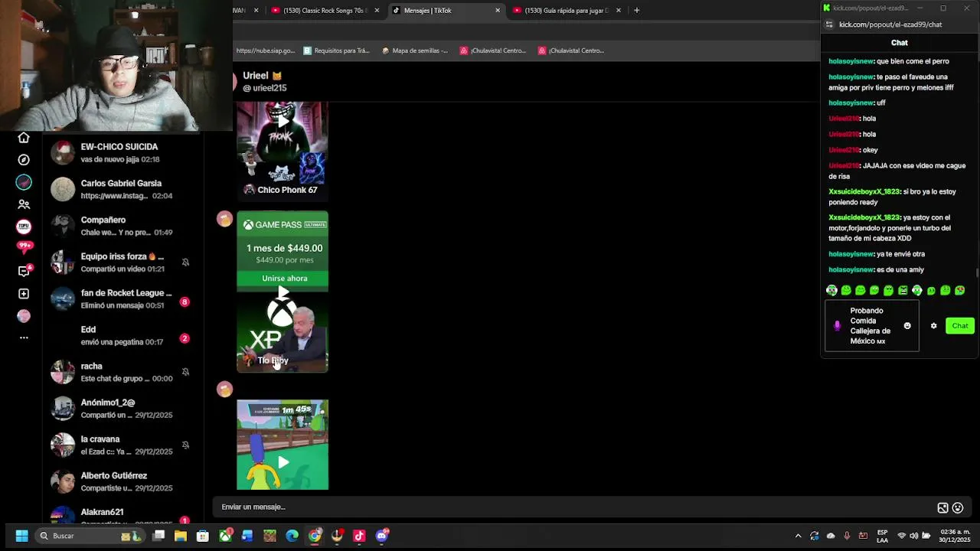Image resolution: width=980 pixels, height=551 pixels.
Task: Open Messages icon with 99+ badge in sidebar
Action: click(24, 247)
